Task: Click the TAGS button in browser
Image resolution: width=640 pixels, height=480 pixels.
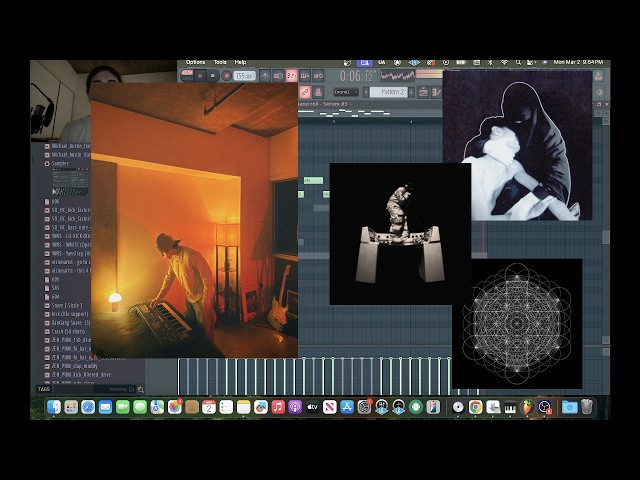Action: pos(44,389)
